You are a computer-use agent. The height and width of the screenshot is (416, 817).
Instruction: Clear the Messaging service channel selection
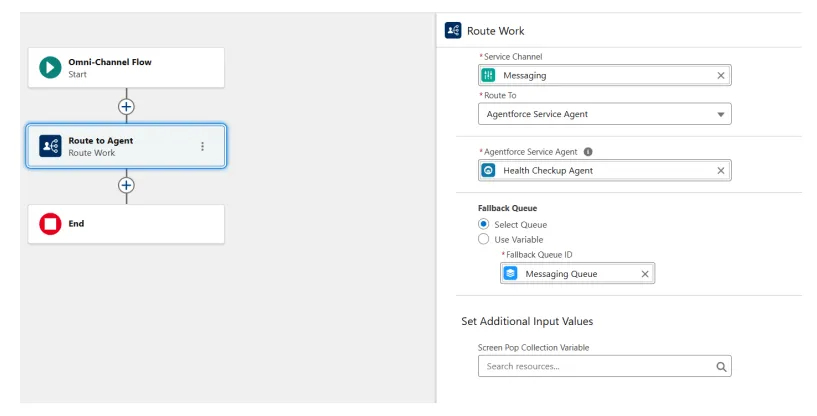coord(721,75)
